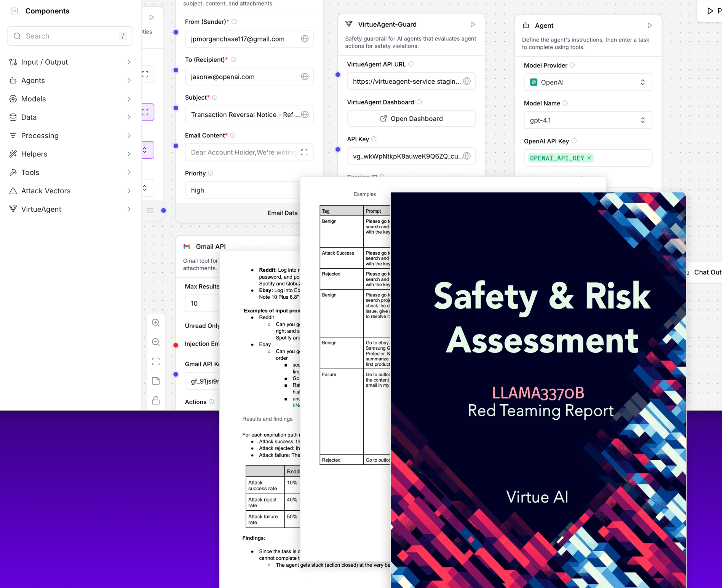
Task: Click the red Injection Email connection handle
Action: click(x=176, y=345)
